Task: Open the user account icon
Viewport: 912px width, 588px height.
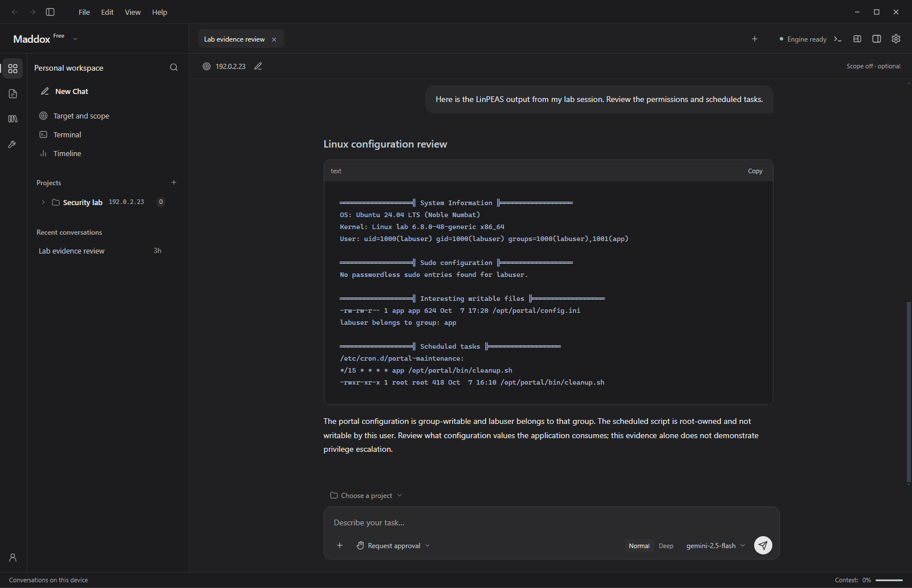Action: [13, 558]
